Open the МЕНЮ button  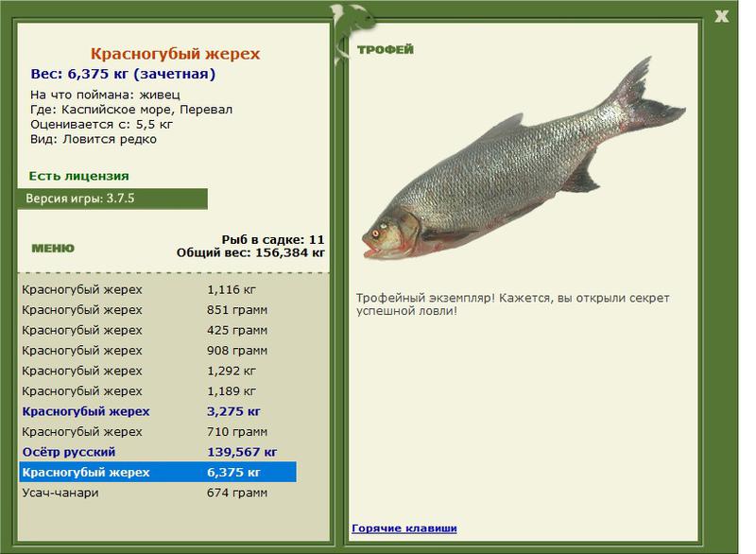(53, 249)
